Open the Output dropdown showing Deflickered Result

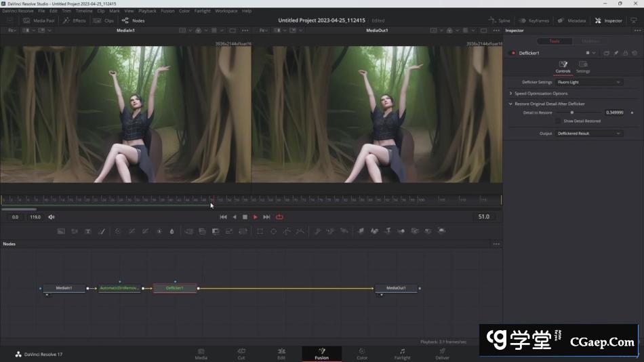click(588, 134)
